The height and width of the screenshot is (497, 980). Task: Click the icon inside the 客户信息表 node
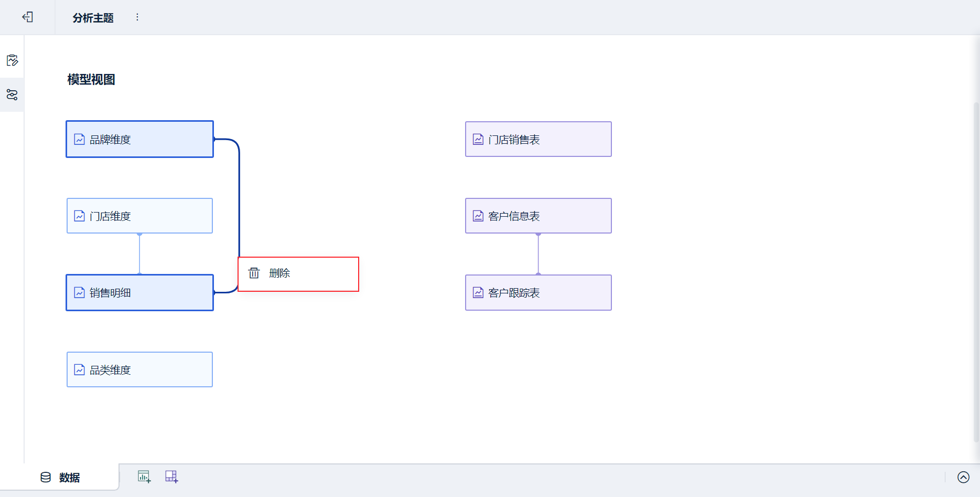tap(478, 216)
